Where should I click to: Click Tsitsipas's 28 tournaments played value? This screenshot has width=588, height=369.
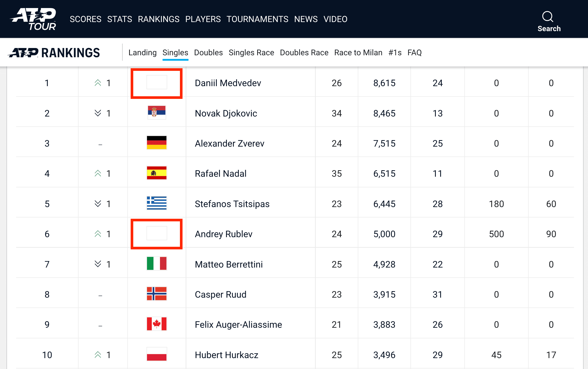tap(438, 204)
